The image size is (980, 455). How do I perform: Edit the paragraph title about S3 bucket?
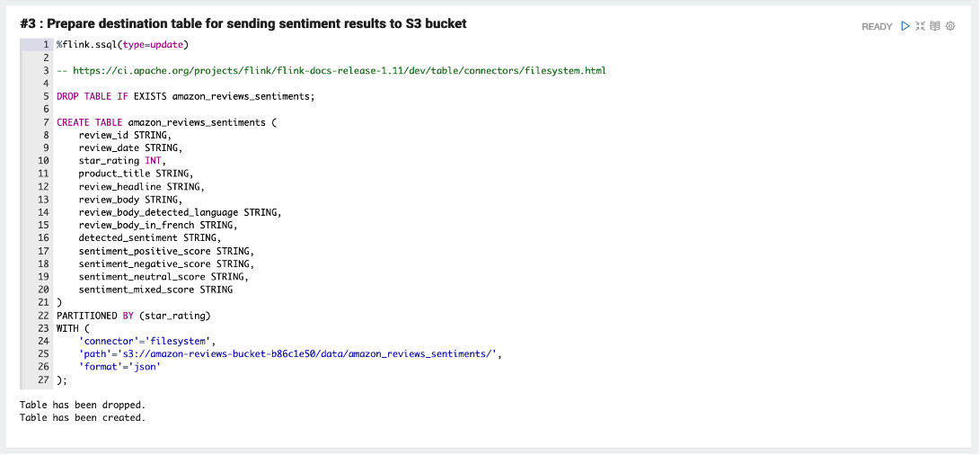[243, 23]
